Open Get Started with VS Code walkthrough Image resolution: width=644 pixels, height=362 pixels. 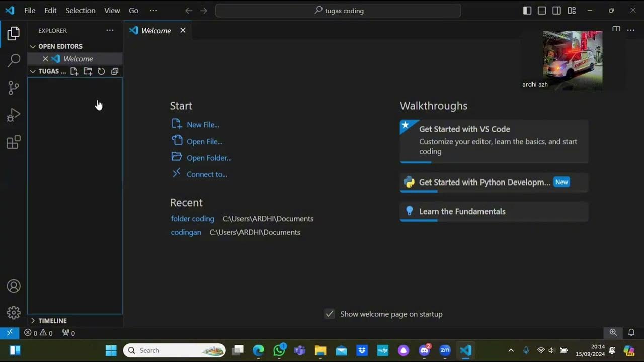(x=494, y=141)
